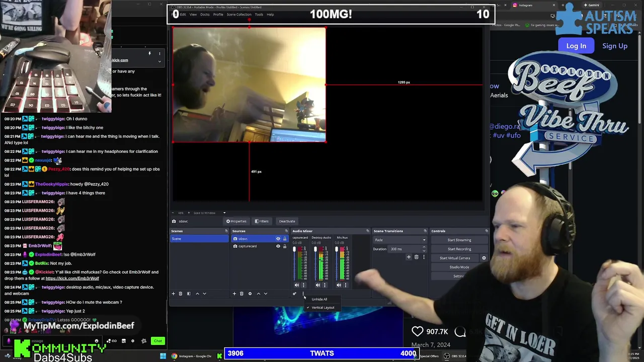Adjust Mic/Aux volume fader
Image resolution: width=644 pixels, height=362 pixels.
[x=337, y=249]
